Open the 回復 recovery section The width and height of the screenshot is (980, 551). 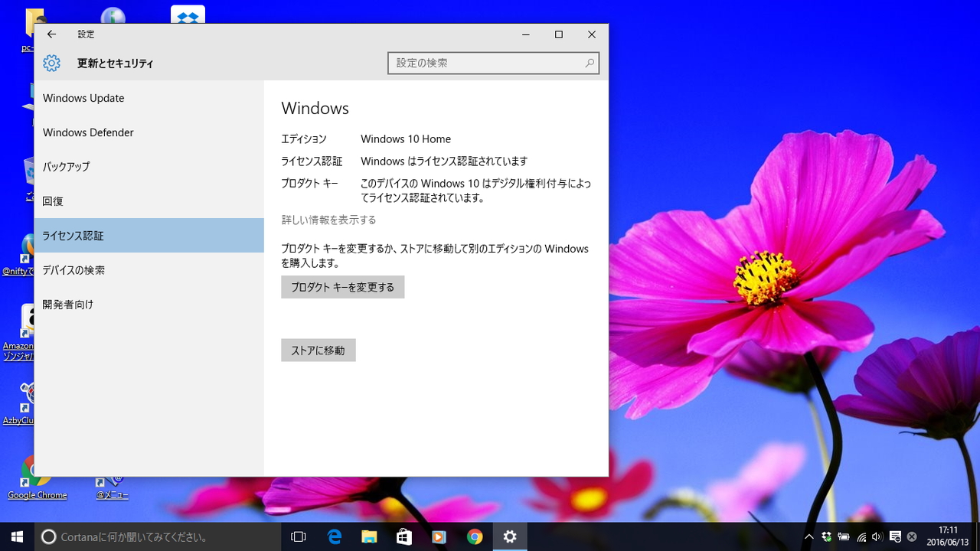(x=52, y=201)
